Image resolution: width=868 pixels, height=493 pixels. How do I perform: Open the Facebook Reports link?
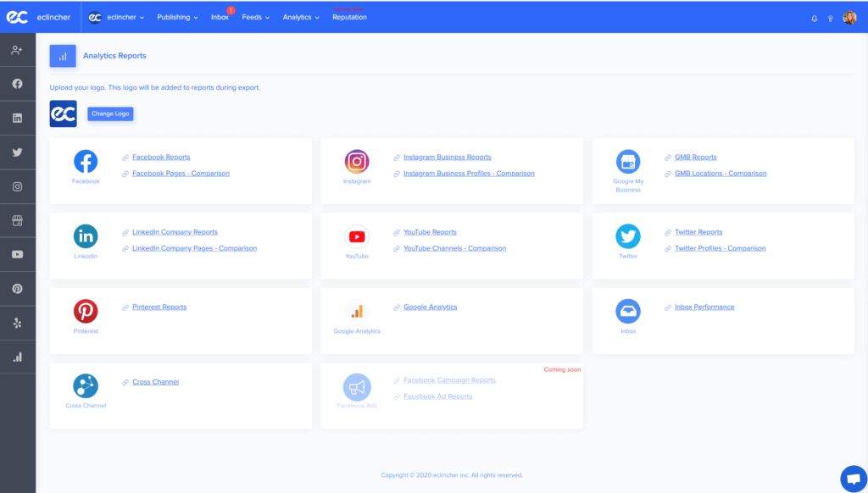point(161,157)
